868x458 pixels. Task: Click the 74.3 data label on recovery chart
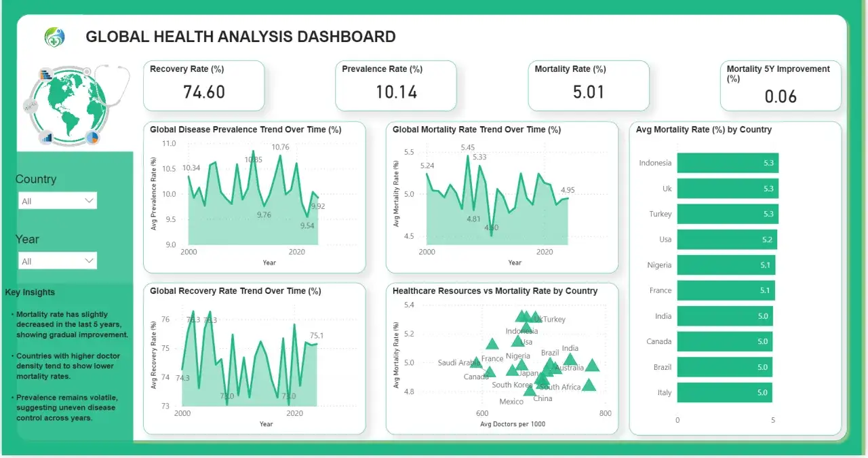(x=182, y=379)
